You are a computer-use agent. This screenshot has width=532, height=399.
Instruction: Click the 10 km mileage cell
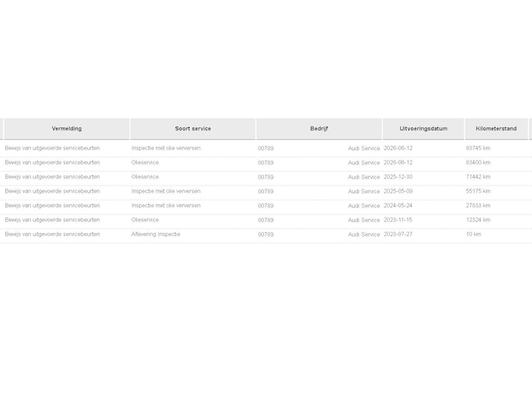pos(473,234)
